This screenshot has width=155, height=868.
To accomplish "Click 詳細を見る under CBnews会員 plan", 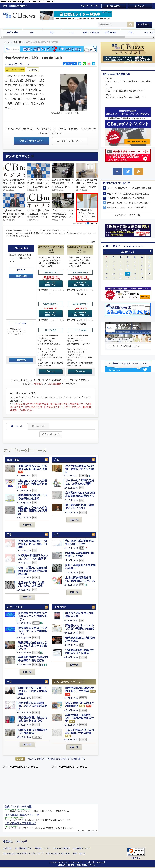I will (x=21, y=360).
